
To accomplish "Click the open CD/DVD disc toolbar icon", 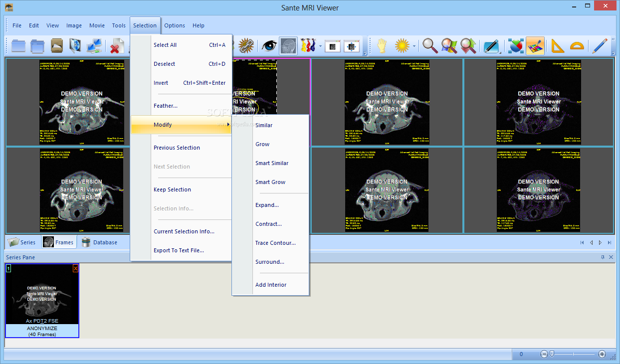I will click(x=75, y=46).
